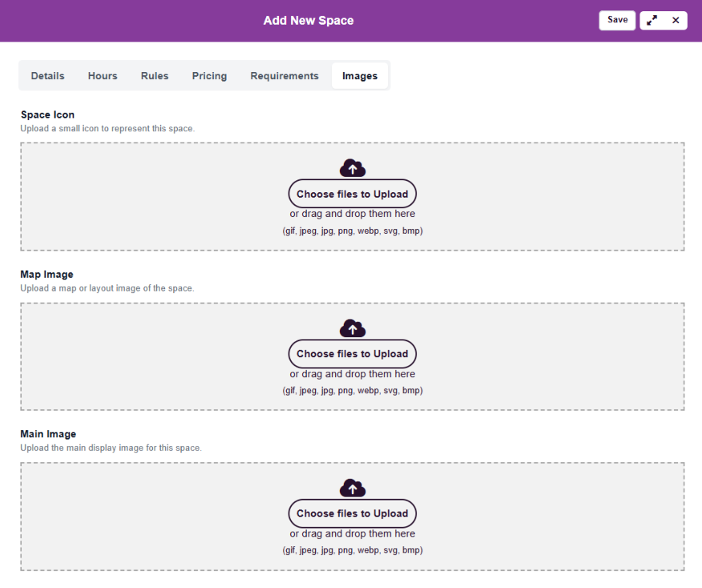Click the drag-and-drop text in Main Image zone
702x588 pixels.
(353, 534)
